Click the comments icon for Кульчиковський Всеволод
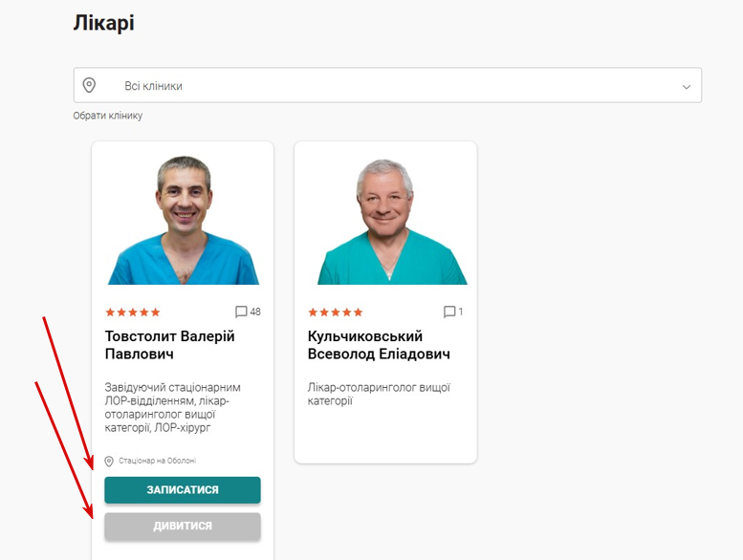This screenshot has height=560, width=743. (x=449, y=312)
